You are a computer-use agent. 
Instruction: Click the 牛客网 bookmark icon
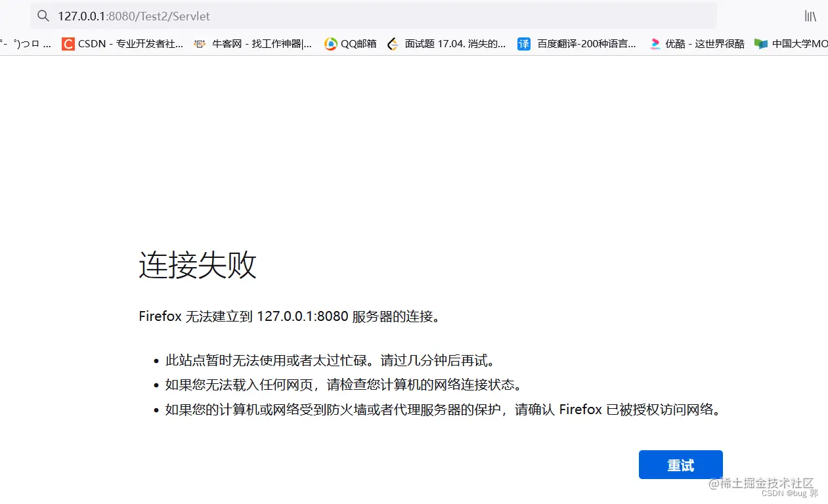coord(199,43)
